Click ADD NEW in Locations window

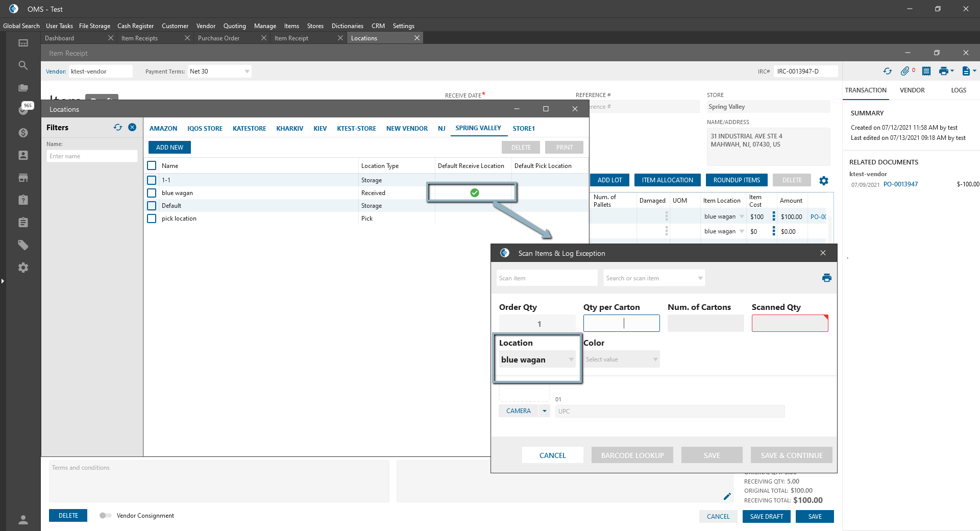pos(169,148)
